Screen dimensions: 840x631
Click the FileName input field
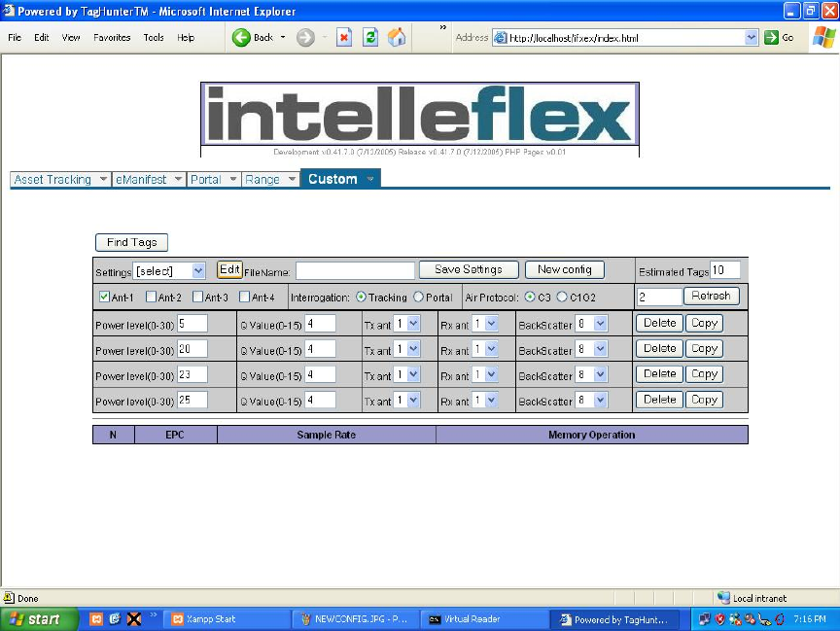click(x=355, y=270)
